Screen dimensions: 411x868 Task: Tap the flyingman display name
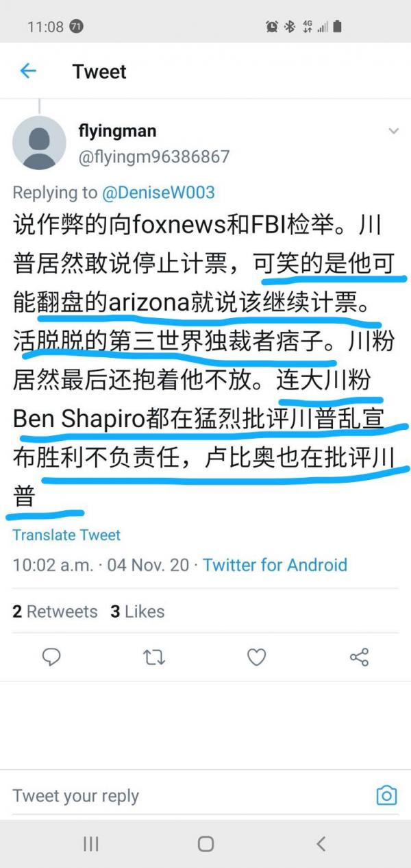tap(117, 130)
